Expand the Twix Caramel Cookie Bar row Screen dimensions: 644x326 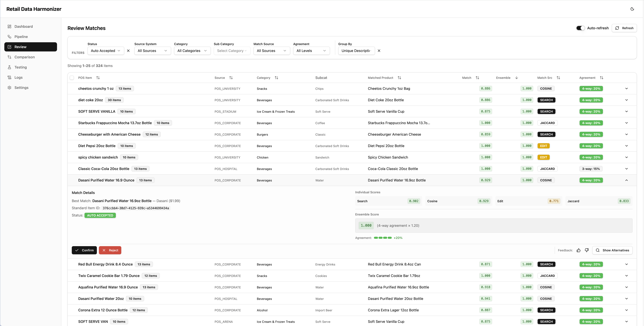(626, 276)
